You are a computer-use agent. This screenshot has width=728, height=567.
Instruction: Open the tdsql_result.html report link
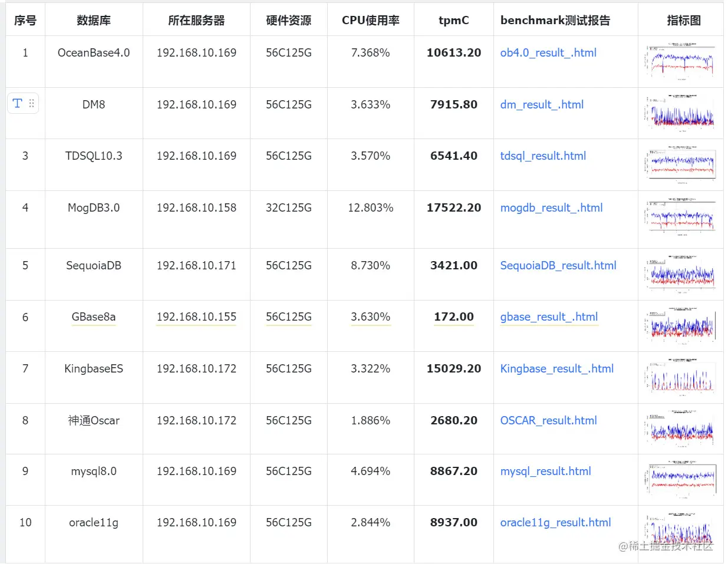point(543,156)
